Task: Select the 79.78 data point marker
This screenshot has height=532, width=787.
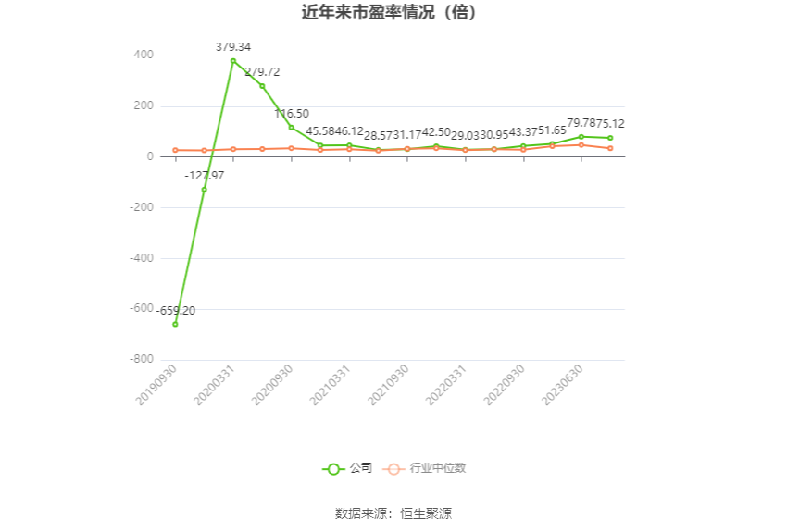Action: click(581, 136)
